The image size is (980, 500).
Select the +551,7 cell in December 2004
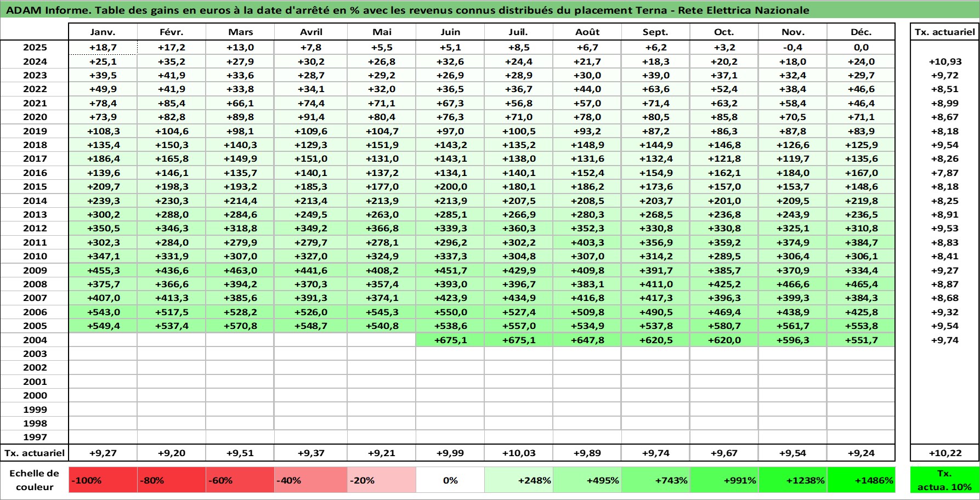pyautogui.click(x=861, y=340)
